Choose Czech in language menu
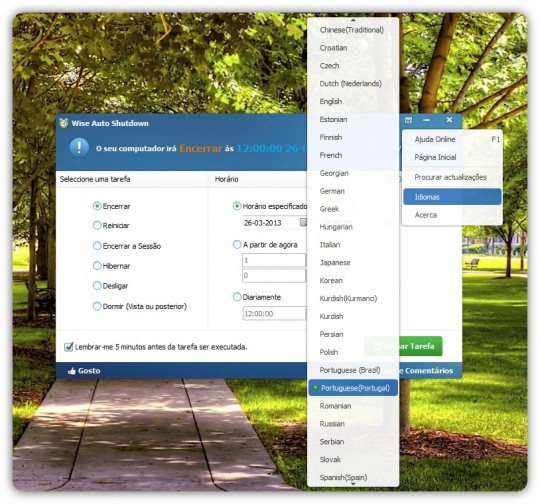Image resolution: width=540 pixels, height=504 pixels. point(353,65)
